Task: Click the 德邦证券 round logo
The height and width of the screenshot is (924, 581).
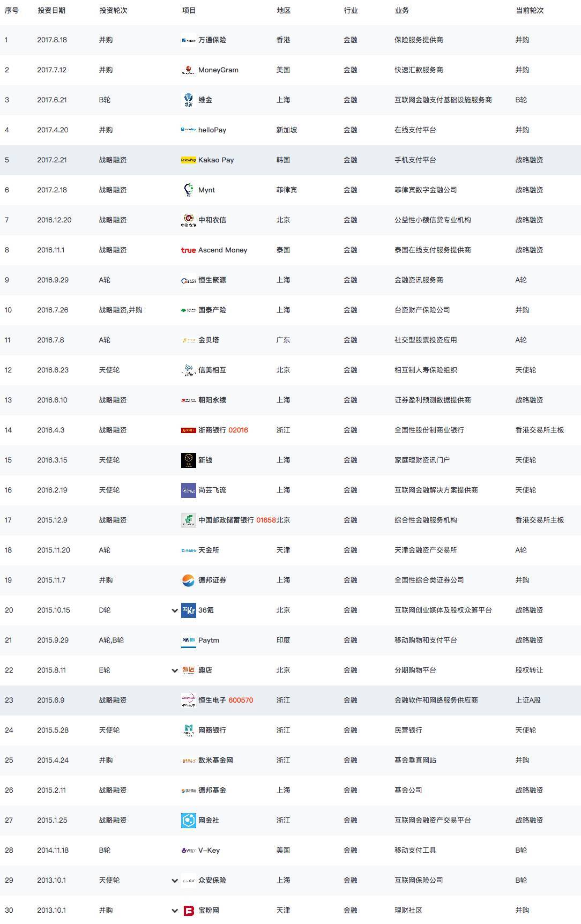Action: (x=188, y=580)
